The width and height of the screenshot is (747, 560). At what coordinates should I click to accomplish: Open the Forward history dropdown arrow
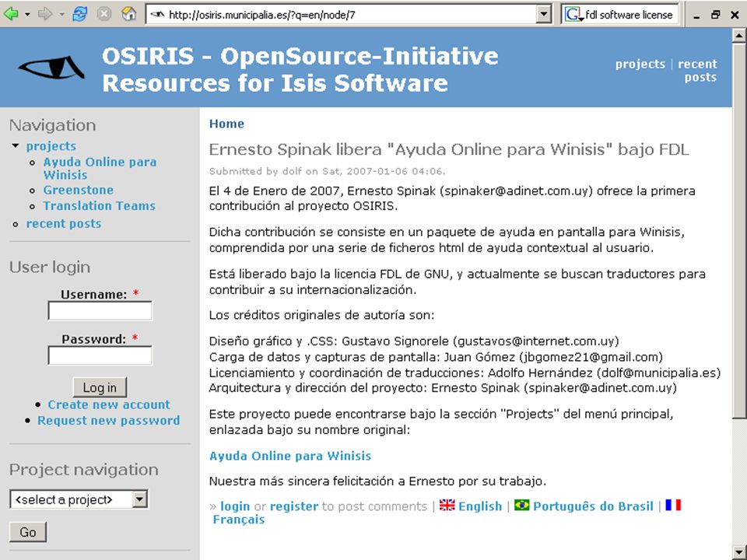point(62,15)
